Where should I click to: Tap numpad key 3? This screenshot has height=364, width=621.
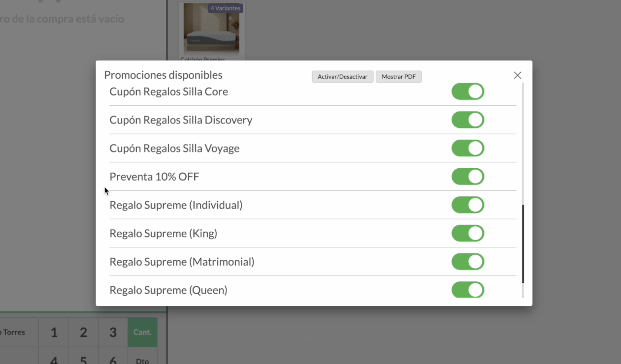113,332
